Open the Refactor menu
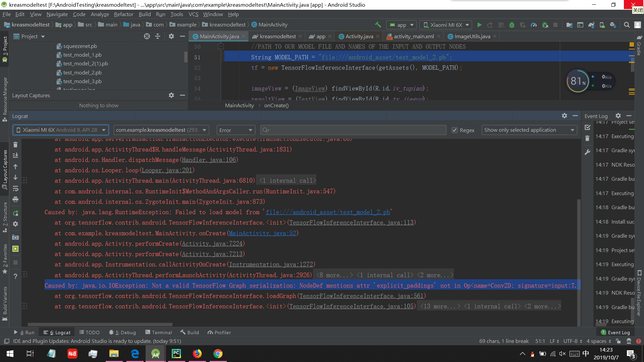The width and height of the screenshot is (644, 362). (123, 14)
